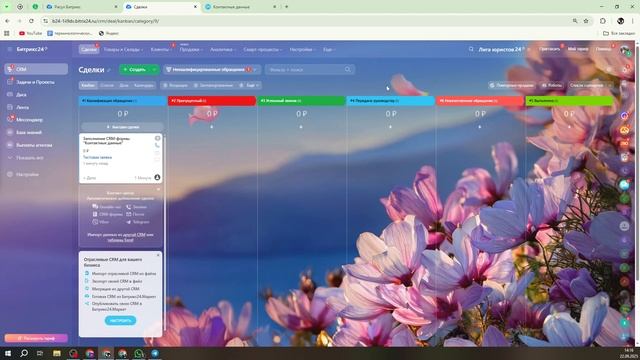Open Windows Start menu
Viewport: 640px width, 360px height.
click(x=8, y=353)
